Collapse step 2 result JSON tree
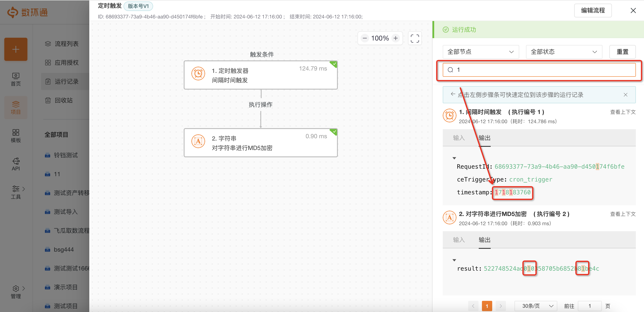The height and width of the screenshot is (312, 644). (454, 260)
